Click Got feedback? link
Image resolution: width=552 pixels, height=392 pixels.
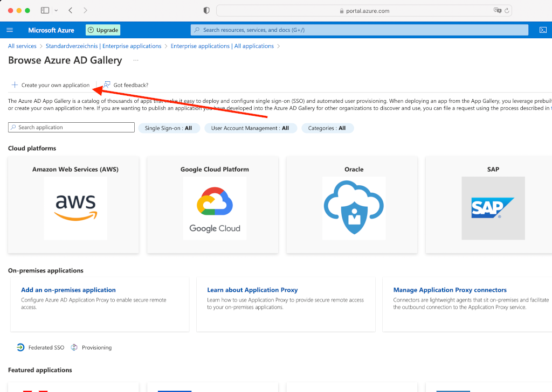(x=131, y=85)
